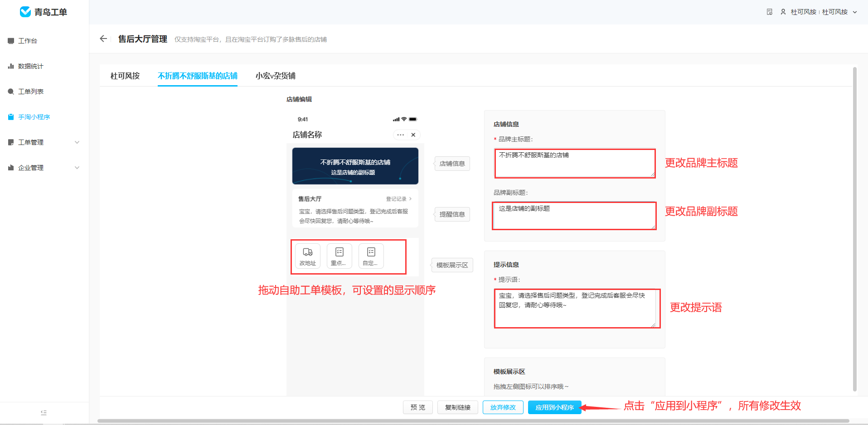Focus the 品牌副标题 text field

point(574,216)
